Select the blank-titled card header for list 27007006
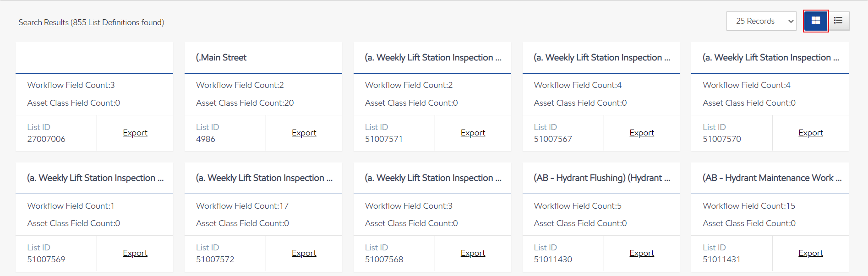The image size is (868, 276). [x=94, y=58]
